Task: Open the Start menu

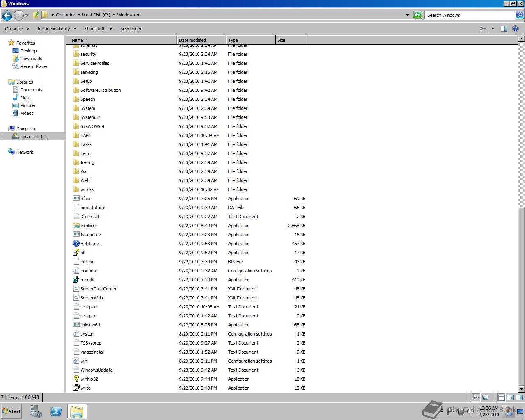Action: [11, 411]
